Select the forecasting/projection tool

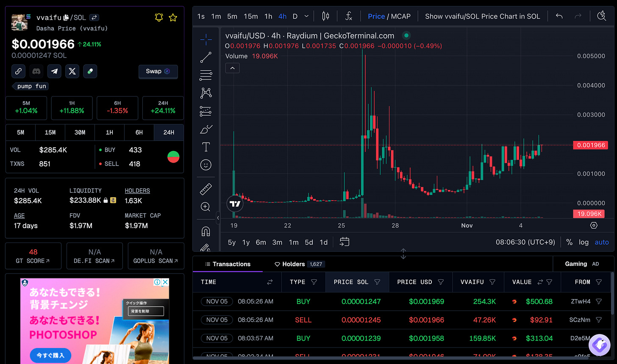tap(206, 111)
